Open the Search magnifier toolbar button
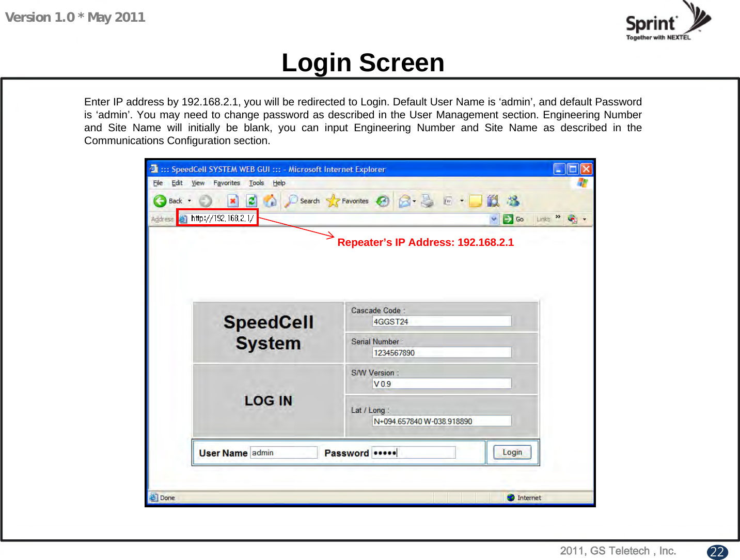740x560 pixels. 303,201
